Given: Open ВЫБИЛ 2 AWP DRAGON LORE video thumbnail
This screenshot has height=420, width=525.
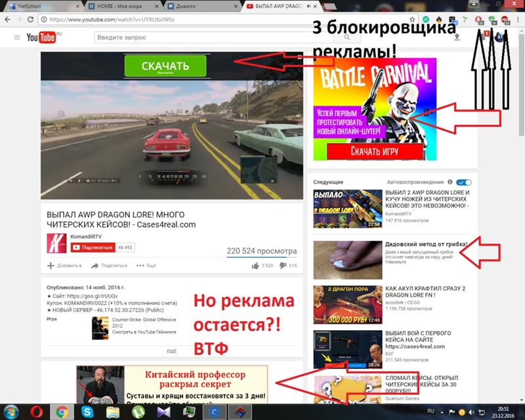Looking at the screenshot, I should (x=348, y=209).
